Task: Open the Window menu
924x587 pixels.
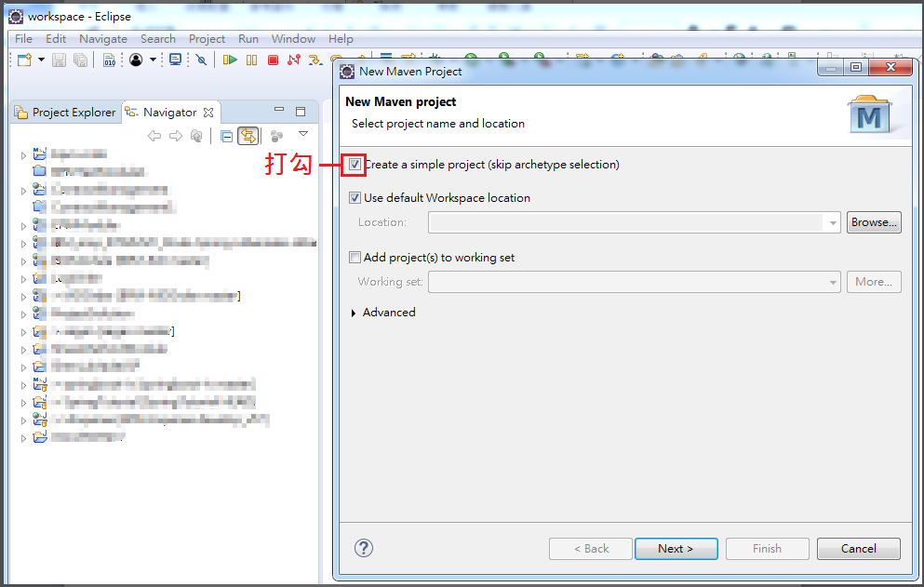Action: (x=293, y=39)
